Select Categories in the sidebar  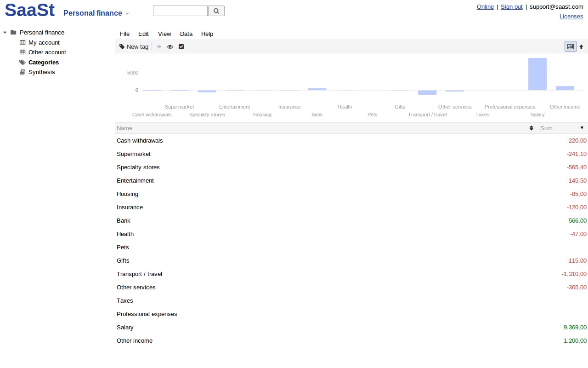[x=44, y=62]
